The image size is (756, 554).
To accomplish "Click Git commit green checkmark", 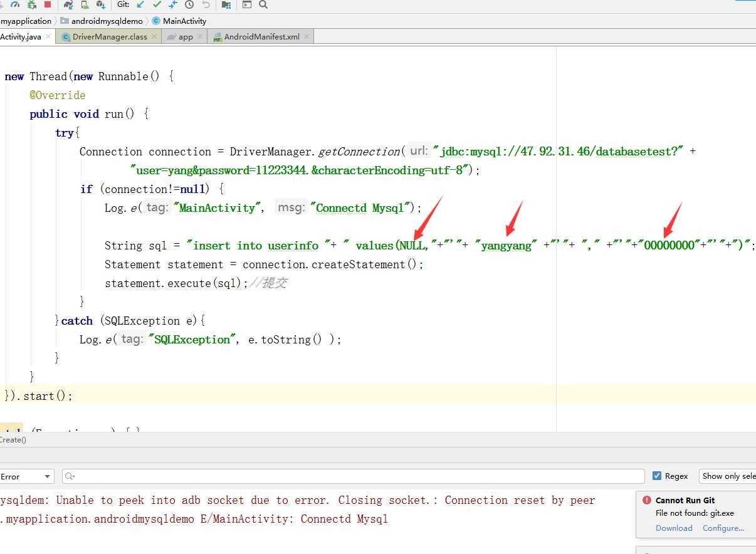I will coord(157,4).
